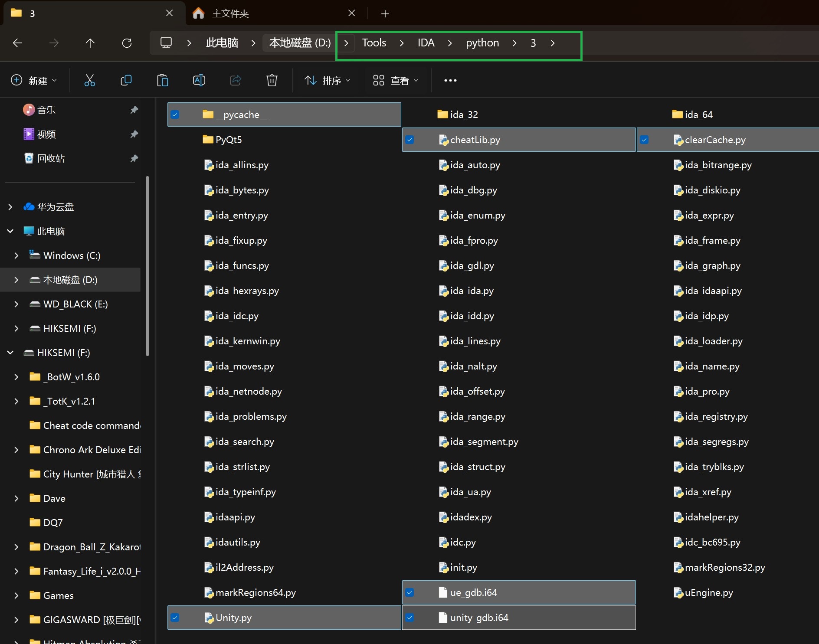Click the Delete trash can icon
The width and height of the screenshot is (819, 644).
click(x=272, y=80)
